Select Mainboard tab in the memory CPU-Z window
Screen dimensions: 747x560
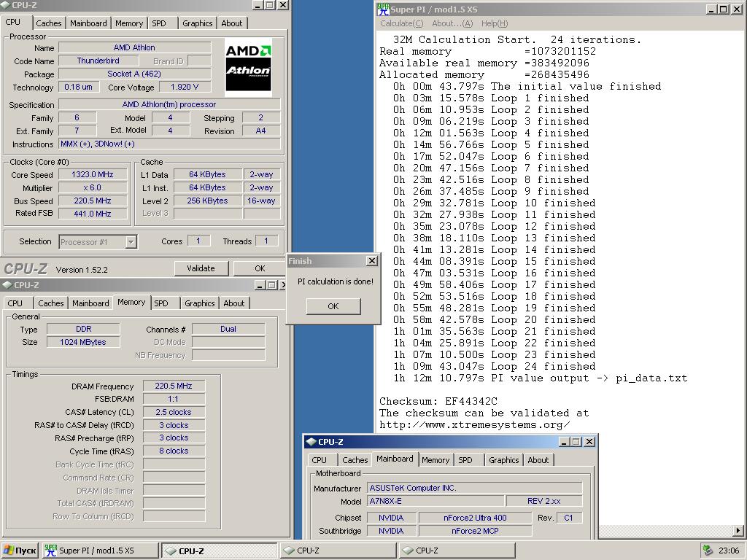91,303
